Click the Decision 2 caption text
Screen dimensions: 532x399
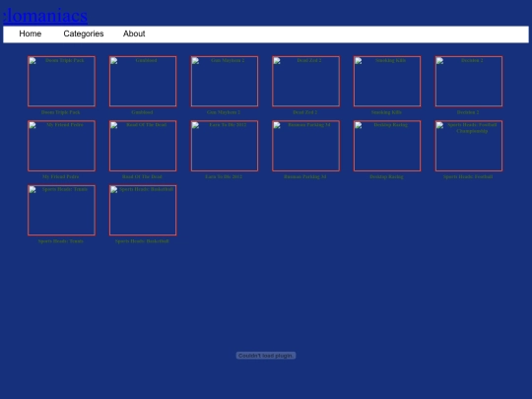point(468,112)
